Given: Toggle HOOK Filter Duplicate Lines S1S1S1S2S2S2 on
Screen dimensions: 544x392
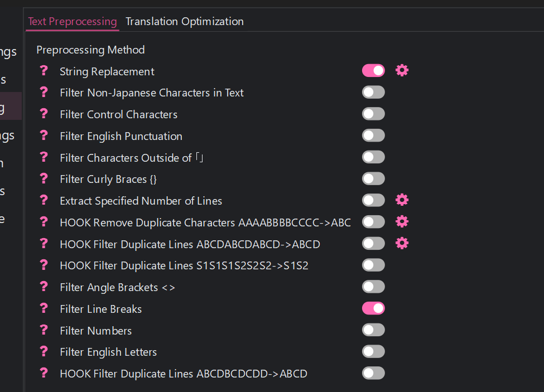Looking at the screenshot, I should 373,265.
